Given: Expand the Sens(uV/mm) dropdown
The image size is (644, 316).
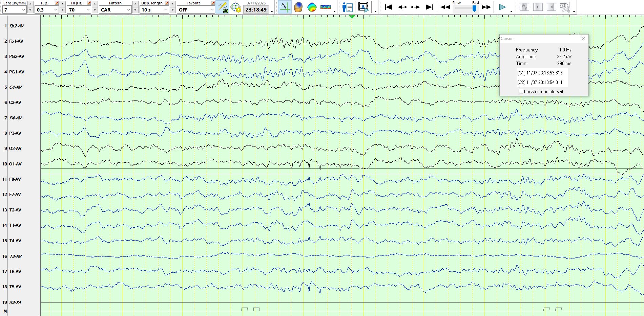Looking at the screenshot, I should point(23,10).
